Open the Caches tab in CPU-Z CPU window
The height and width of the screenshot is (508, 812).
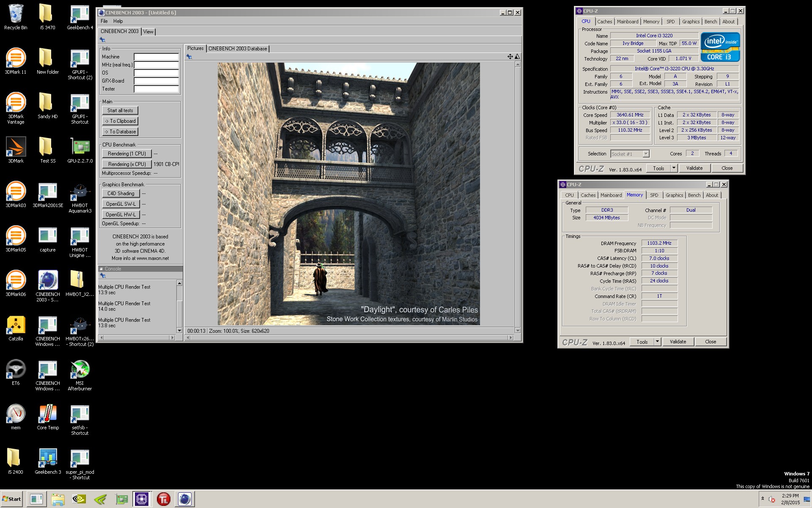click(x=604, y=22)
